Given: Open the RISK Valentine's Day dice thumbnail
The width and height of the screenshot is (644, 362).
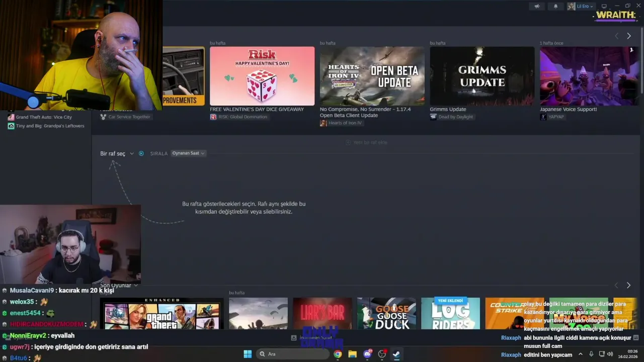Looking at the screenshot, I should (262, 76).
